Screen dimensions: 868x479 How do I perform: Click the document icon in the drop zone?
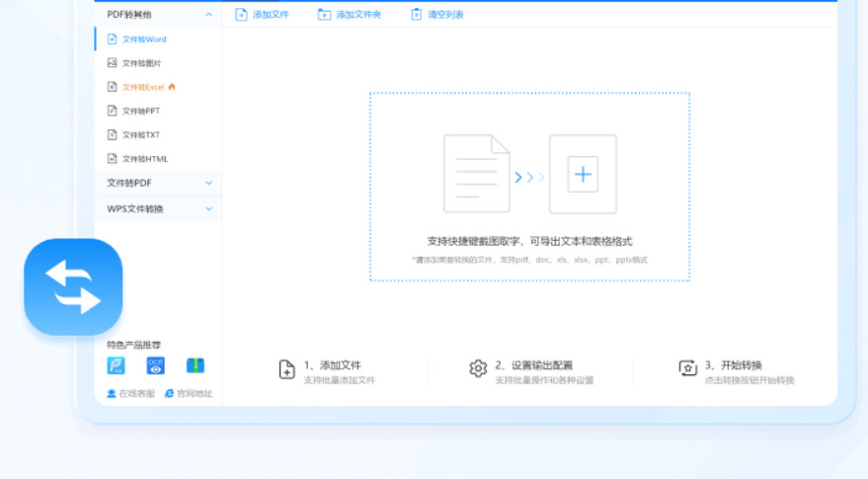pos(477,174)
